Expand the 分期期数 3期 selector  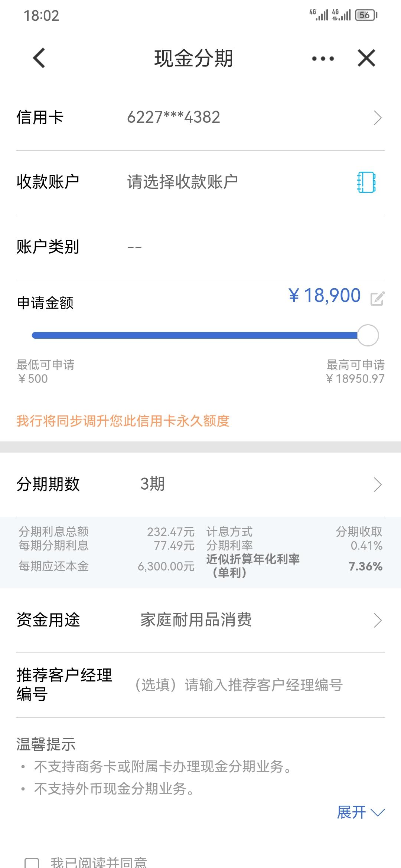coord(200,484)
